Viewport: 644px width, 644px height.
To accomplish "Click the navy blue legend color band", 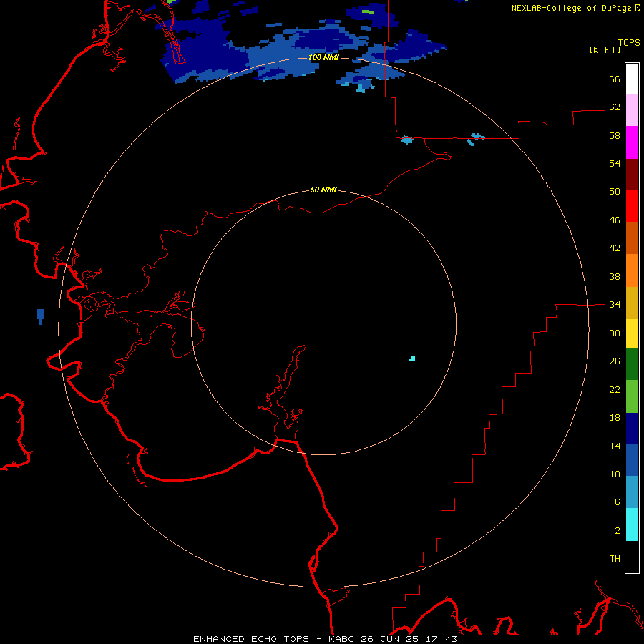I will 632,429.
